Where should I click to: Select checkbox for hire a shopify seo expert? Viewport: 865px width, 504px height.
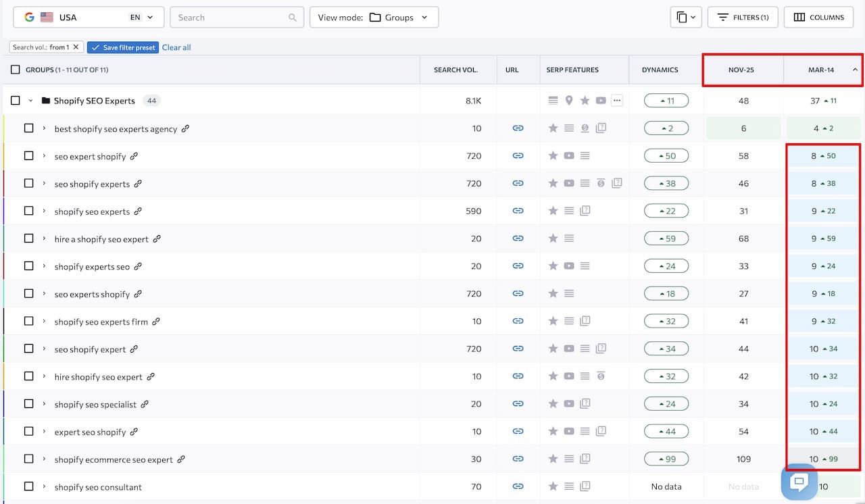coord(28,238)
